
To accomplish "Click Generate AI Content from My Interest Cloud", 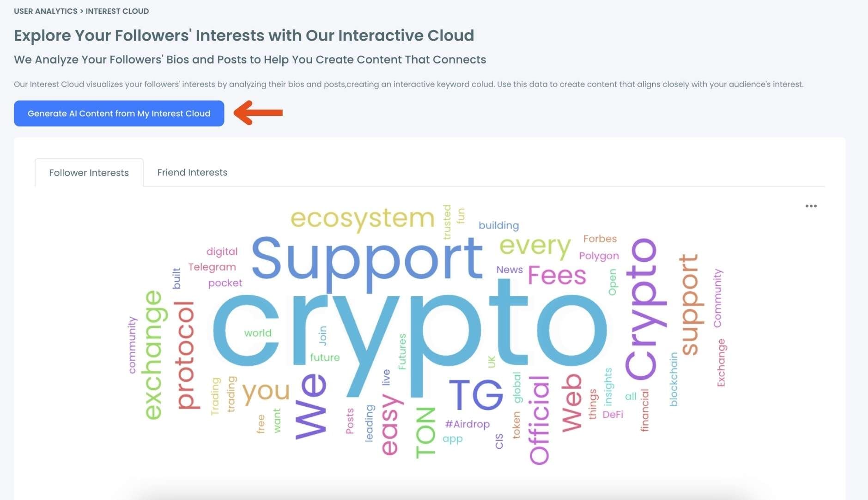I will (119, 113).
